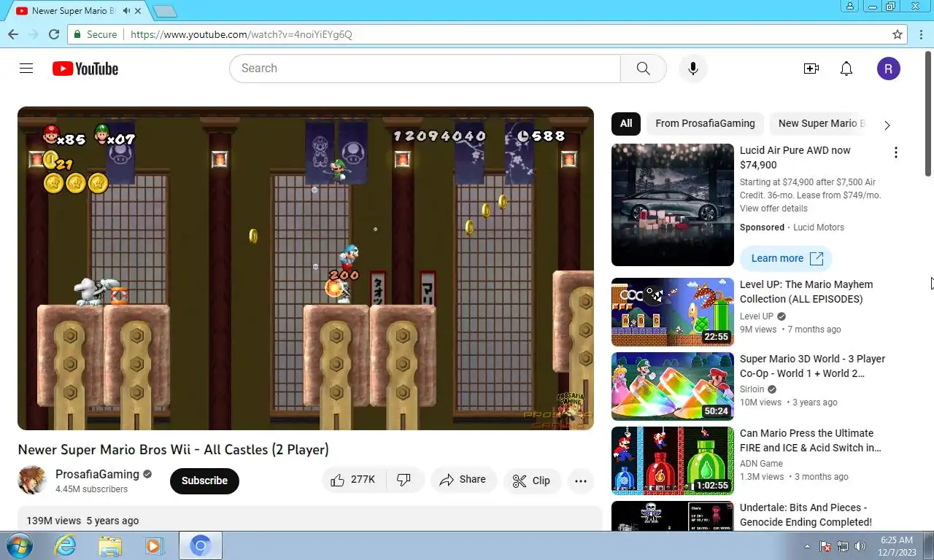Open the YouTube hamburger guide menu
Viewport: 934px width, 560px height.
click(x=26, y=69)
